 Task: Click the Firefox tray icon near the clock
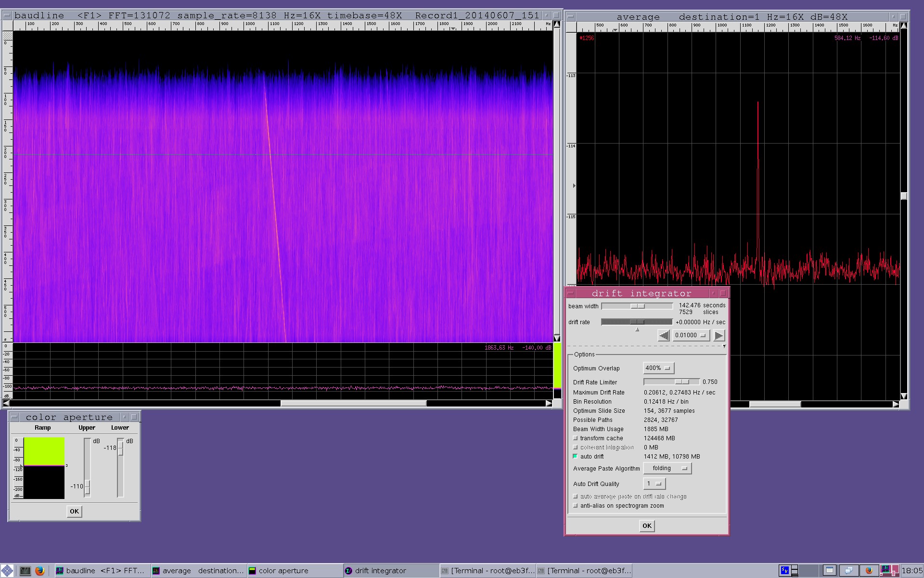(869, 571)
